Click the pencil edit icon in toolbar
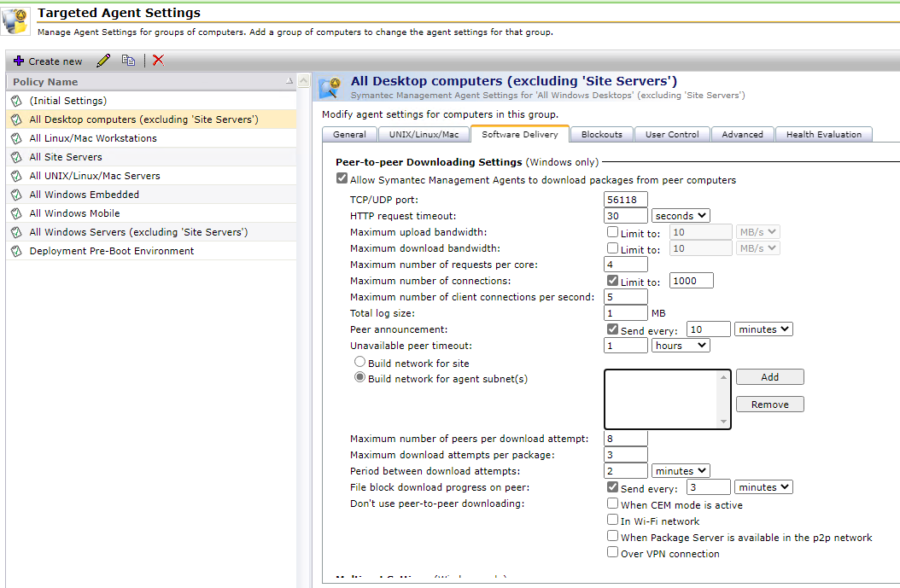 103,61
